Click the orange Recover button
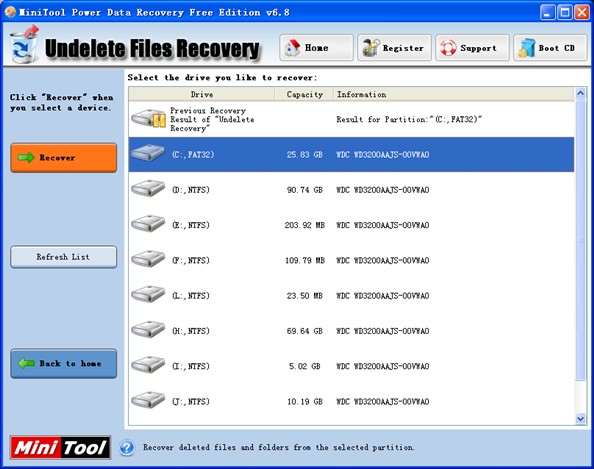This screenshot has width=594, height=469. click(64, 158)
